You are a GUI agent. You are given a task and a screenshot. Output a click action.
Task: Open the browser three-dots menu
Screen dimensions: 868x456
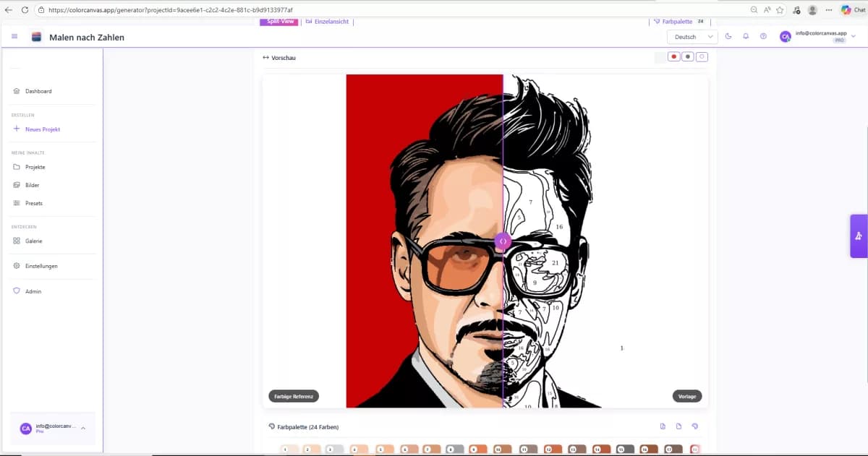coord(828,10)
